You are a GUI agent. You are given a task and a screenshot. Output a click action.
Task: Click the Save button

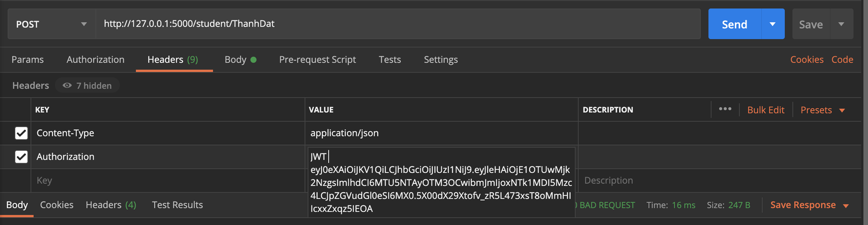pos(811,24)
